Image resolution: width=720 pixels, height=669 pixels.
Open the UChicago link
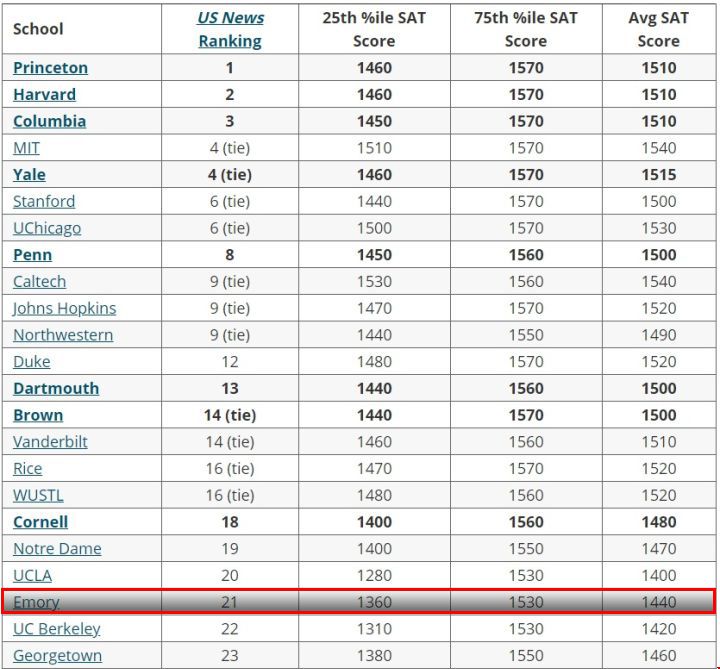click(47, 228)
